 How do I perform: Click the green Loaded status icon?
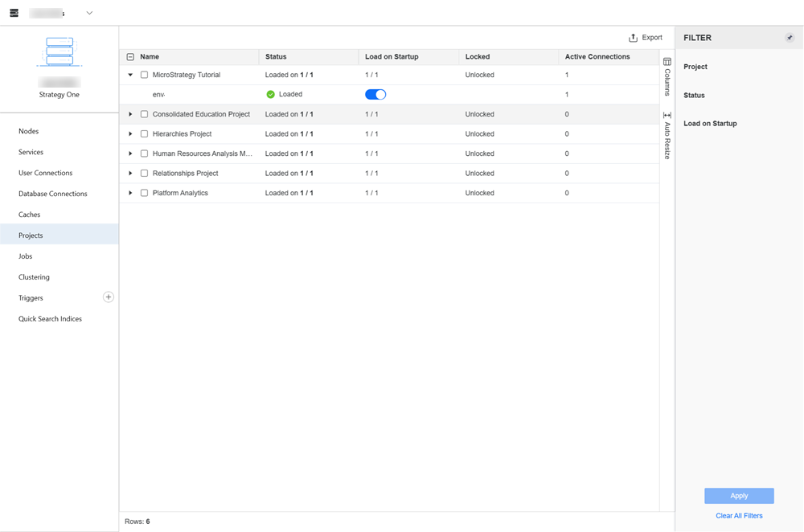pyautogui.click(x=271, y=95)
